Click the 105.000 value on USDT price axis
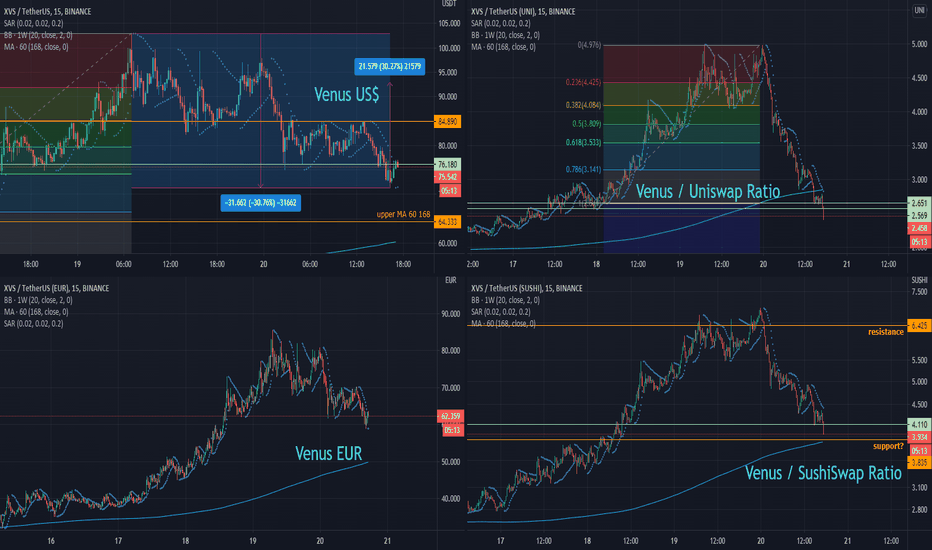Viewport: 932px width, 550px height. [x=449, y=24]
